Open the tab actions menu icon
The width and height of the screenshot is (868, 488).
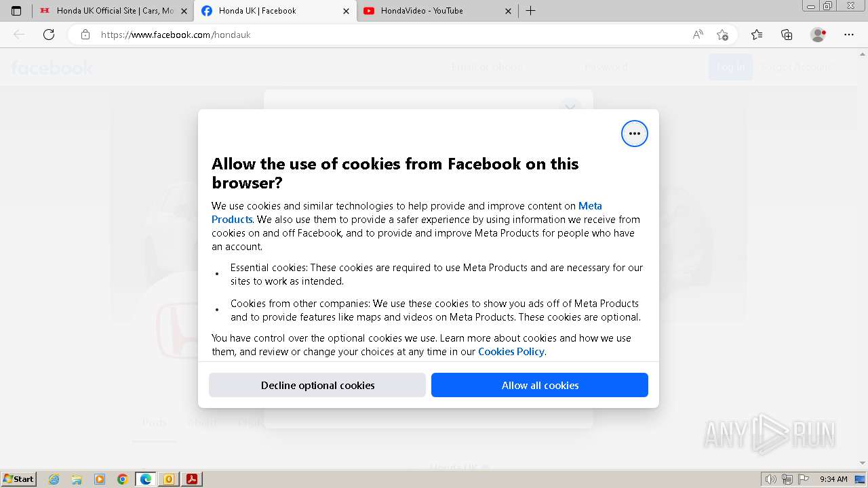16,11
